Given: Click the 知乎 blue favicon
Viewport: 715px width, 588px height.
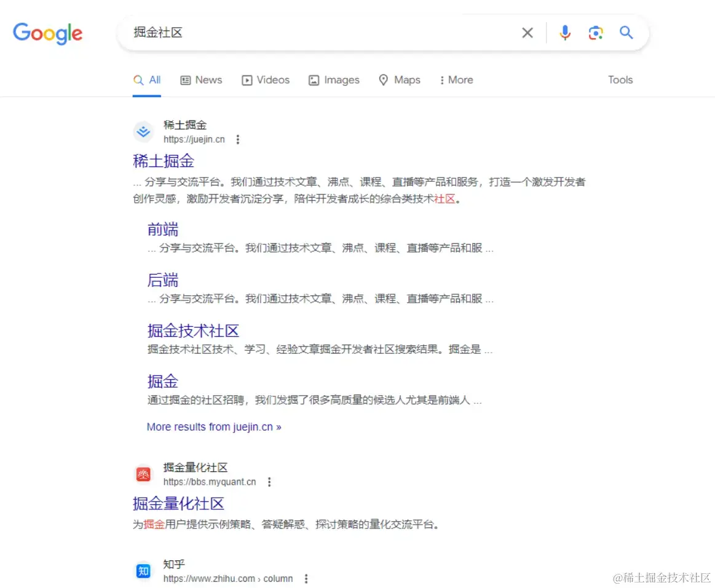Looking at the screenshot, I should [x=143, y=571].
